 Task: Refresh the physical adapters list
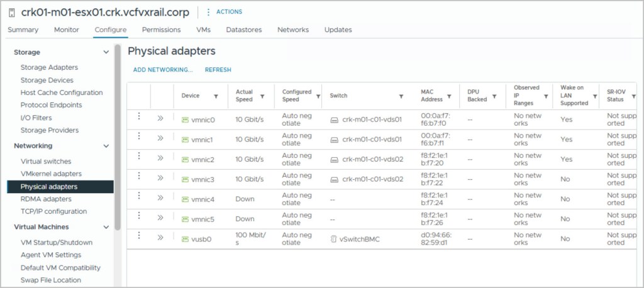pos(218,70)
